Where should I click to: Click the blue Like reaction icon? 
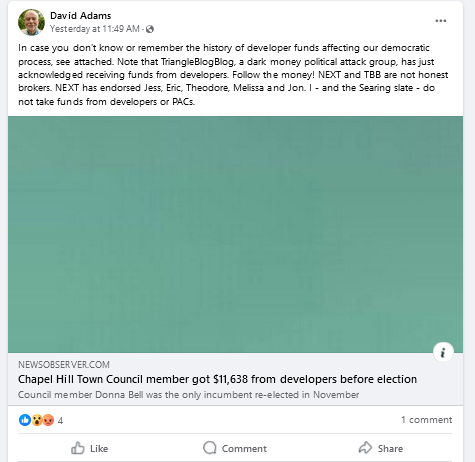pos(25,420)
